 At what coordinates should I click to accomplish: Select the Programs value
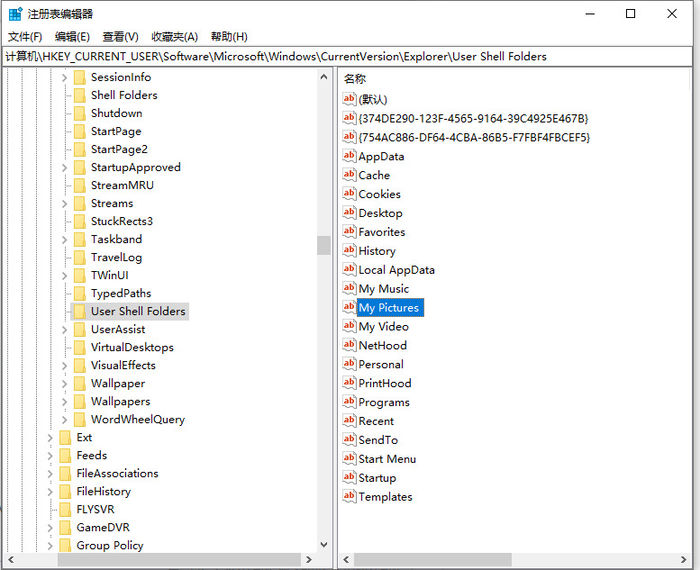click(384, 402)
